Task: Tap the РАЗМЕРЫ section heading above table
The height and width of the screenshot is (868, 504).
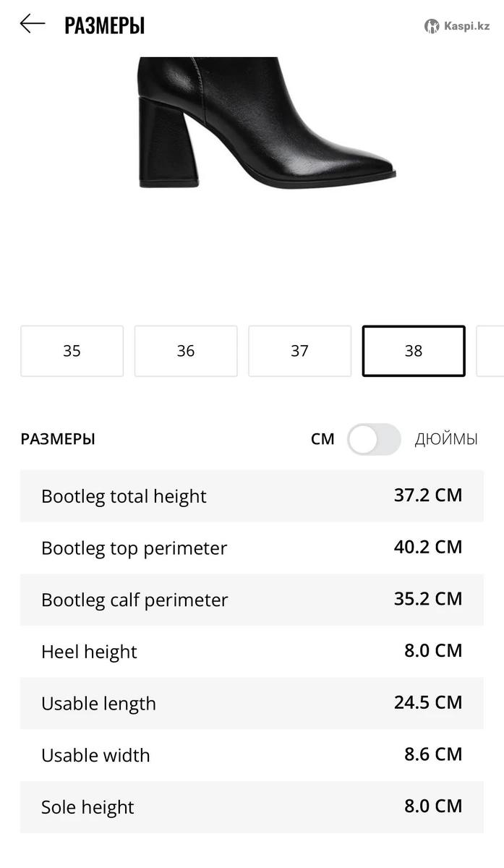Action: point(58,439)
